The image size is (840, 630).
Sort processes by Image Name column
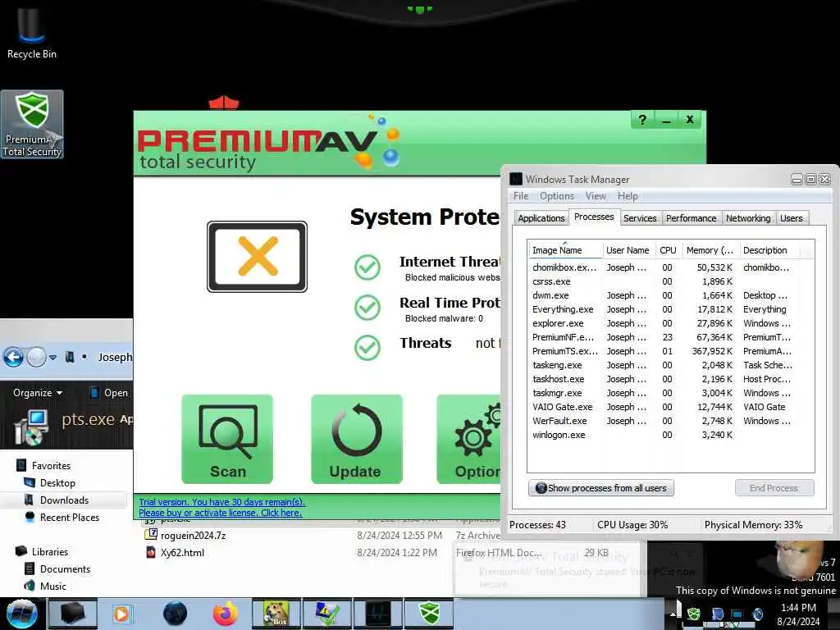pos(564,250)
